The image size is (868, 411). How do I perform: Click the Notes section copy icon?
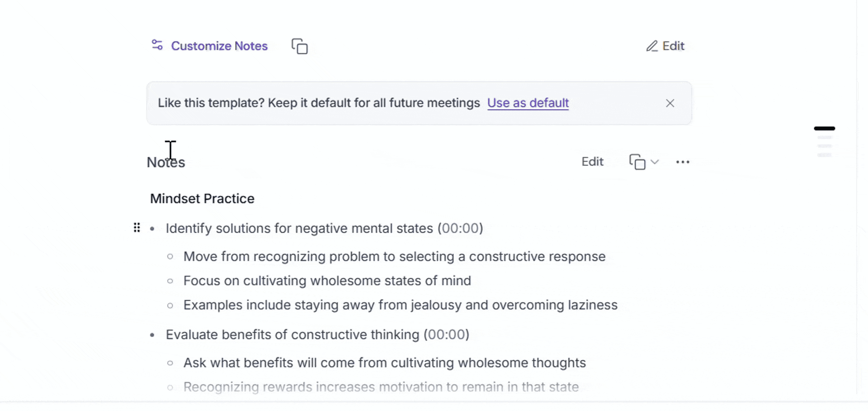[637, 162]
